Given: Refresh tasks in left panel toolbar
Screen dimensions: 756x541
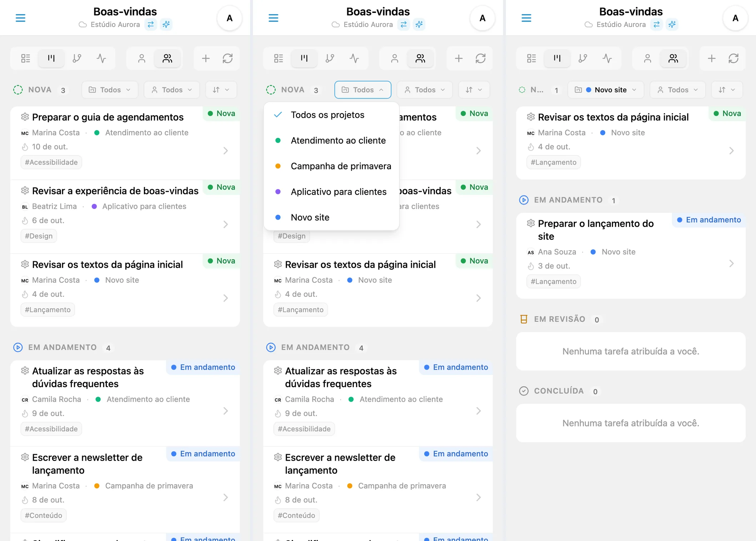Looking at the screenshot, I should click(228, 58).
